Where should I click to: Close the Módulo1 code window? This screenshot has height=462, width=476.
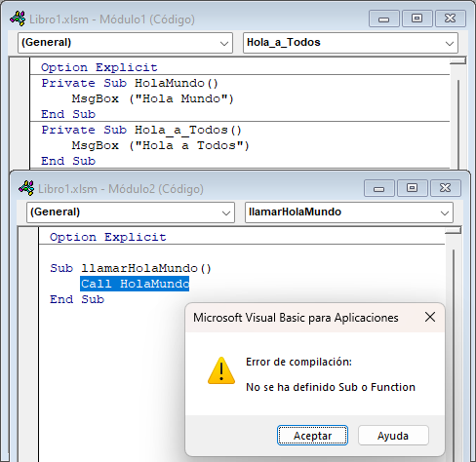(x=451, y=19)
